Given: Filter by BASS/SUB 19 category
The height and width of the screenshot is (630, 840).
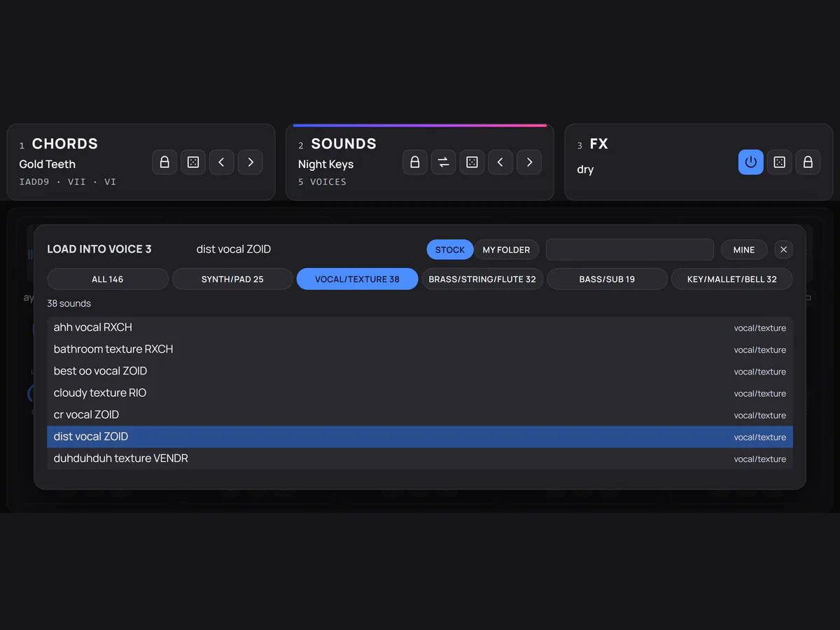Looking at the screenshot, I should click(607, 279).
